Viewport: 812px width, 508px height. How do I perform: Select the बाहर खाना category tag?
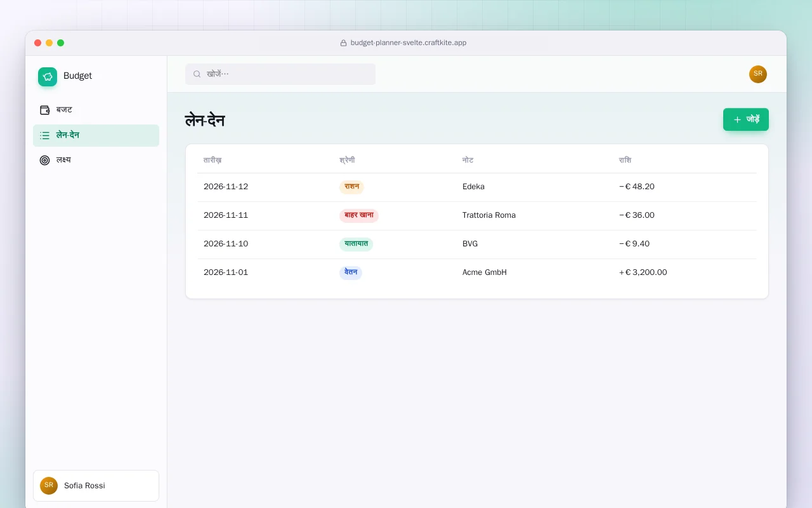point(359,215)
